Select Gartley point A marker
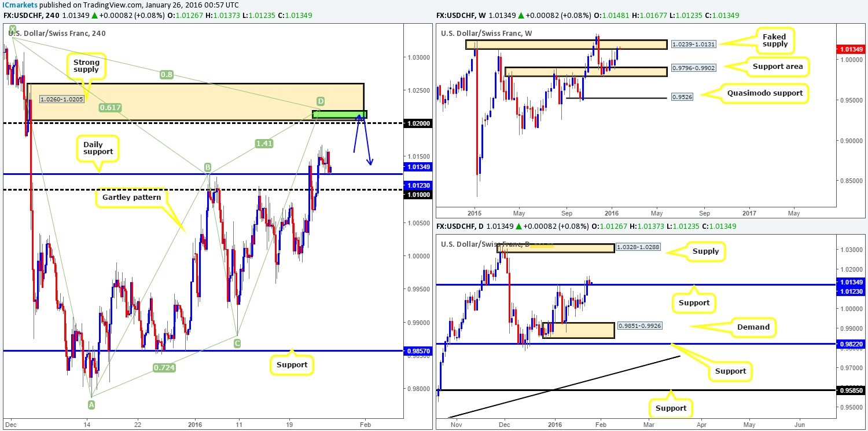868x431 pixels. [91, 404]
